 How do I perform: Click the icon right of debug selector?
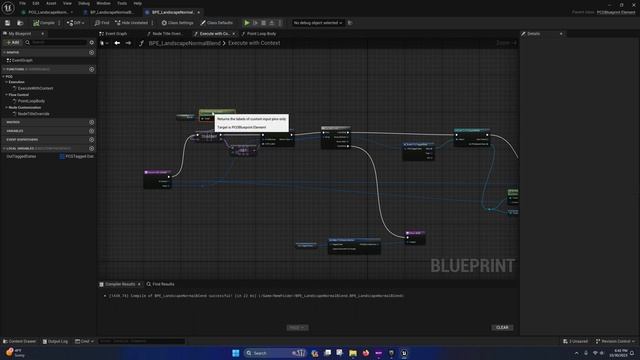[350, 23]
